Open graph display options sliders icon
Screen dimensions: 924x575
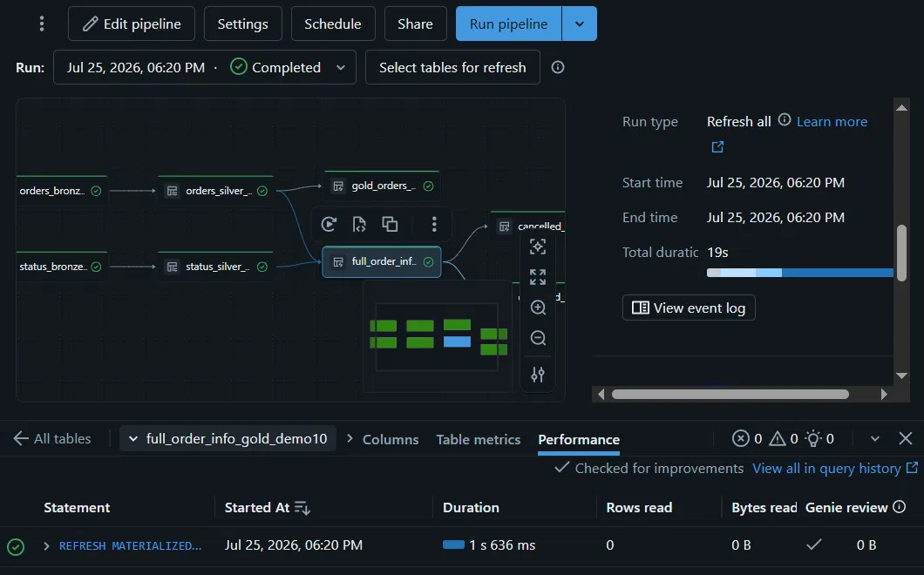(538, 374)
